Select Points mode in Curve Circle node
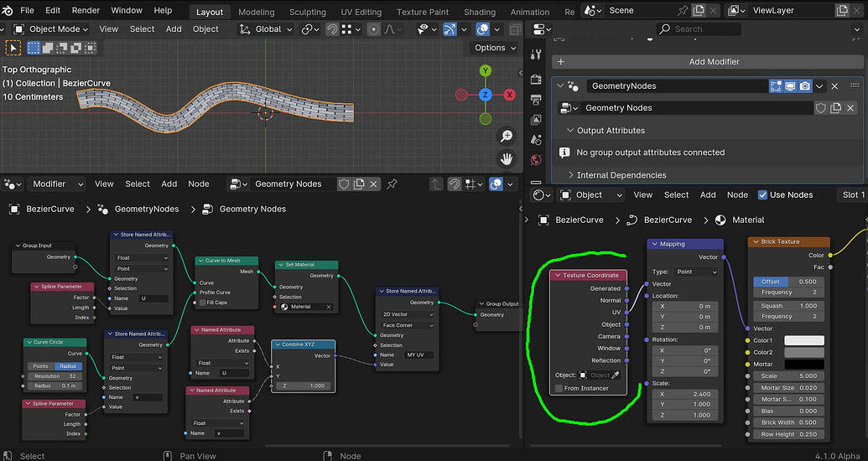This screenshot has width=868, height=461. coord(40,366)
